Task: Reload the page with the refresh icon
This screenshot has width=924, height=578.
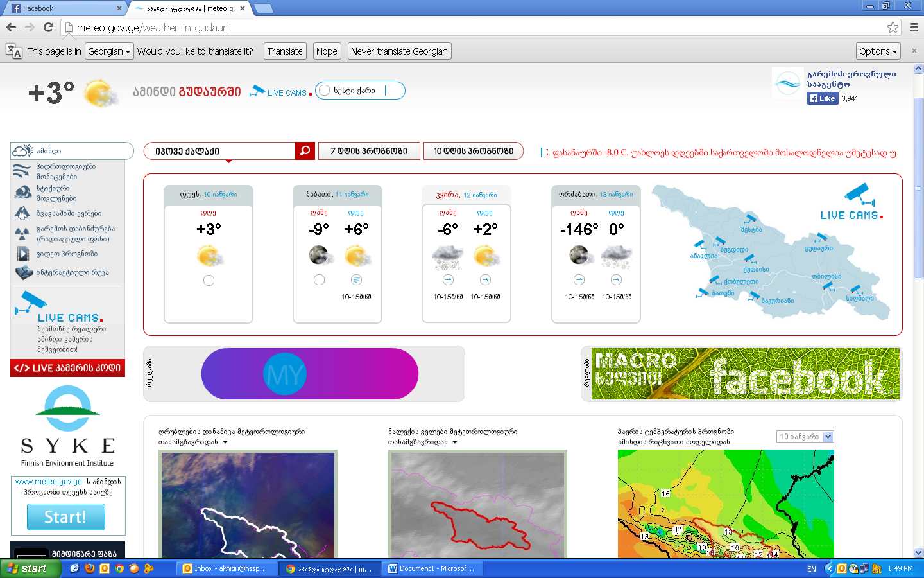Action: [x=48, y=27]
